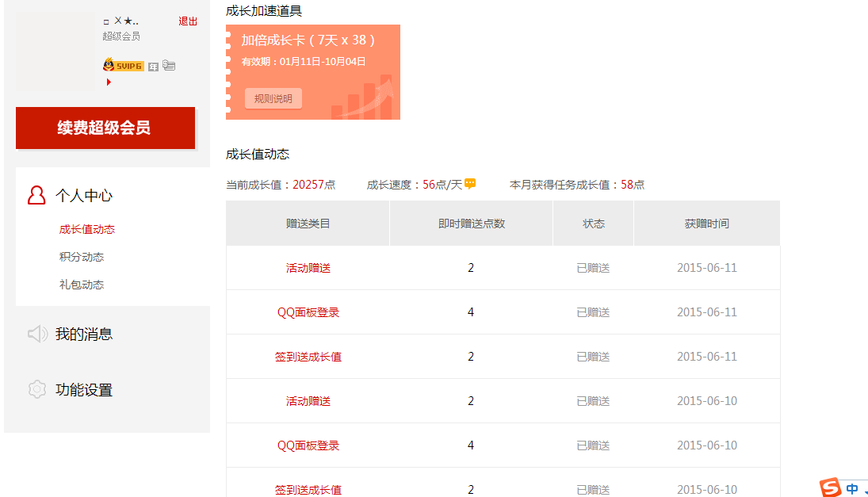The image size is (868, 497).
Task: Click the speaker icon next to 我的消息
Action: [x=37, y=335]
